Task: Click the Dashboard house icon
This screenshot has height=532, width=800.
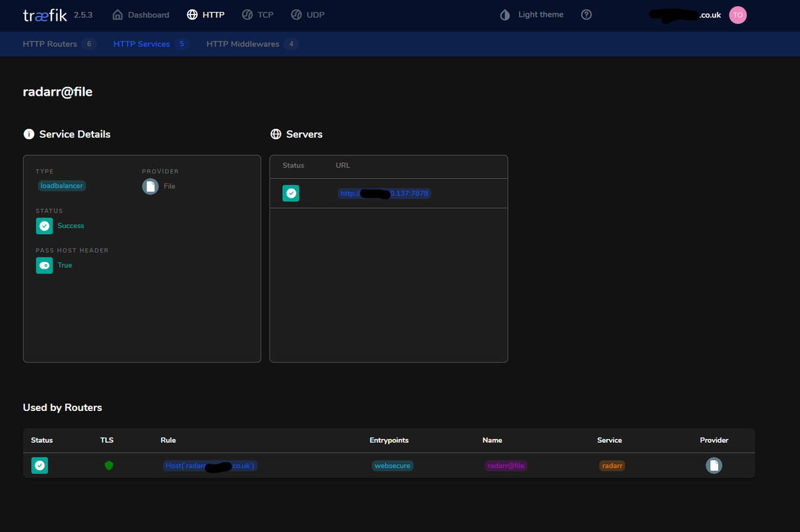Action: [x=118, y=15]
